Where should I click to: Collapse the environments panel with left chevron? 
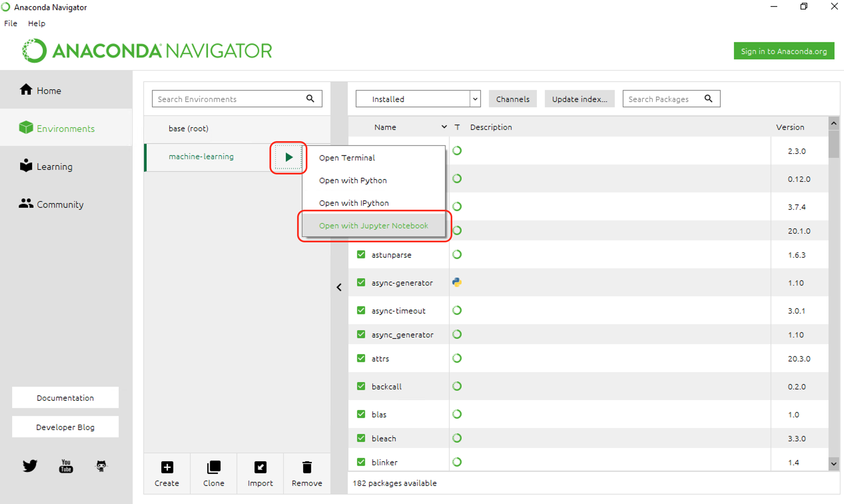[339, 287]
